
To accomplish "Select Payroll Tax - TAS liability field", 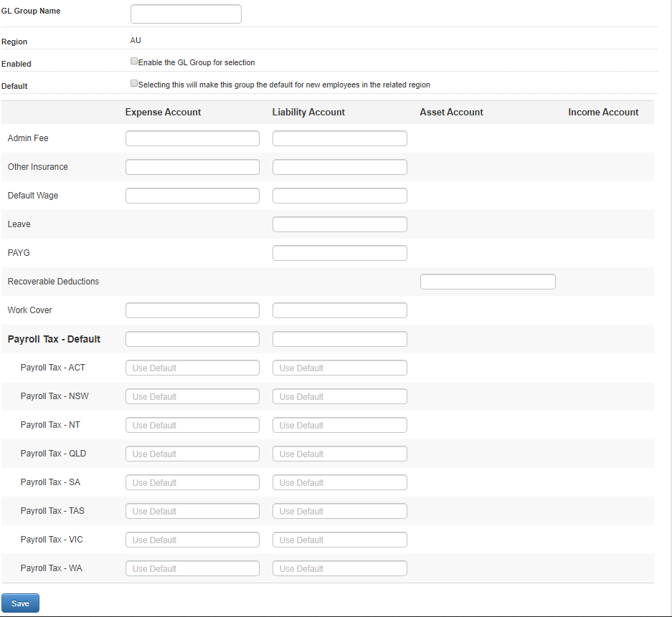I will coord(339,511).
